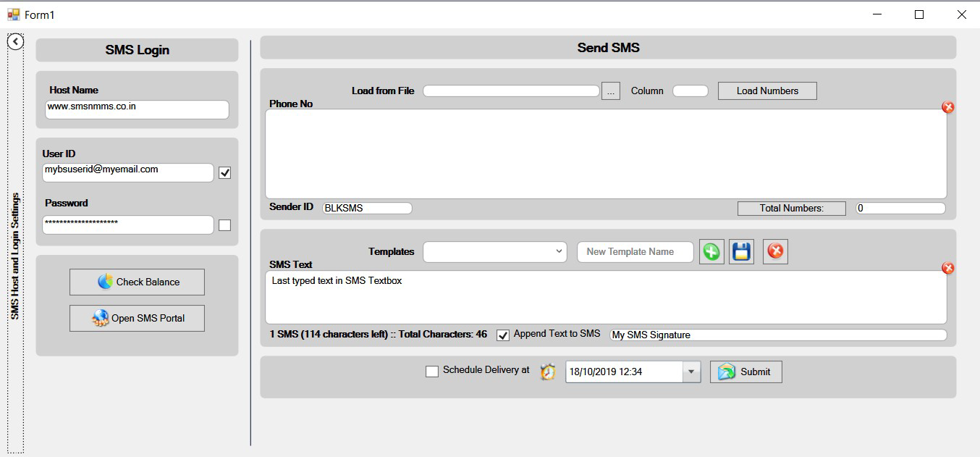Screen dimensions: 980x457
Task: Uncheck Append Text to SMS
Action: (x=503, y=335)
